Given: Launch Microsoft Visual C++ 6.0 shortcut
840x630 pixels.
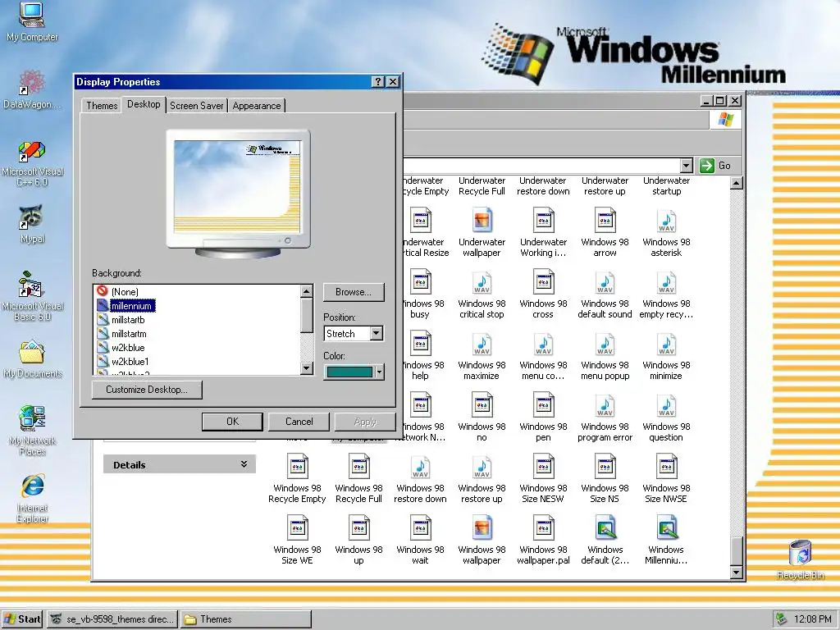Looking at the screenshot, I should pos(32,163).
